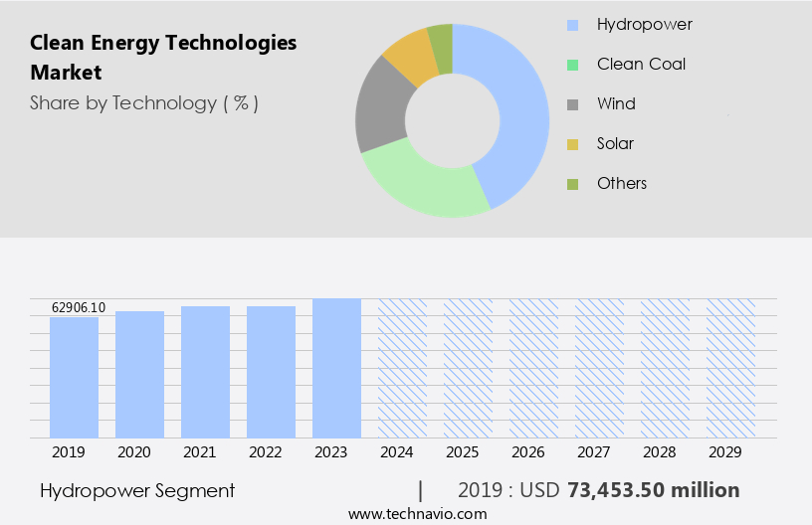The height and width of the screenshot is (525, 812).
Task: Open the www.technavio.com link
Action: [x=418, y=514]
